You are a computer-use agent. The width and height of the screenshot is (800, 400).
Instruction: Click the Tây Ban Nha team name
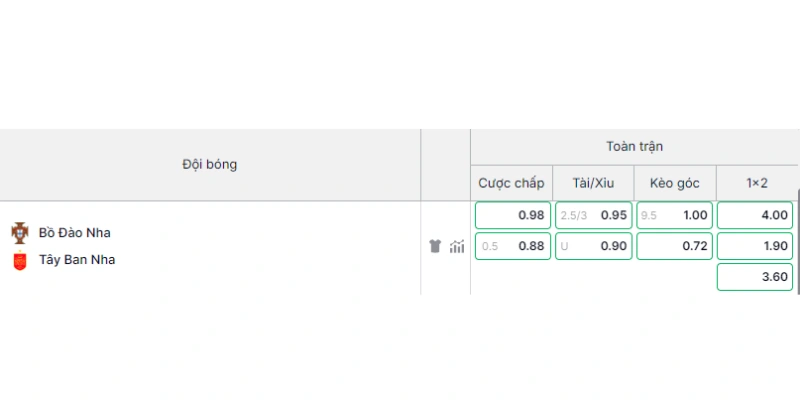[x=77, y=260]
